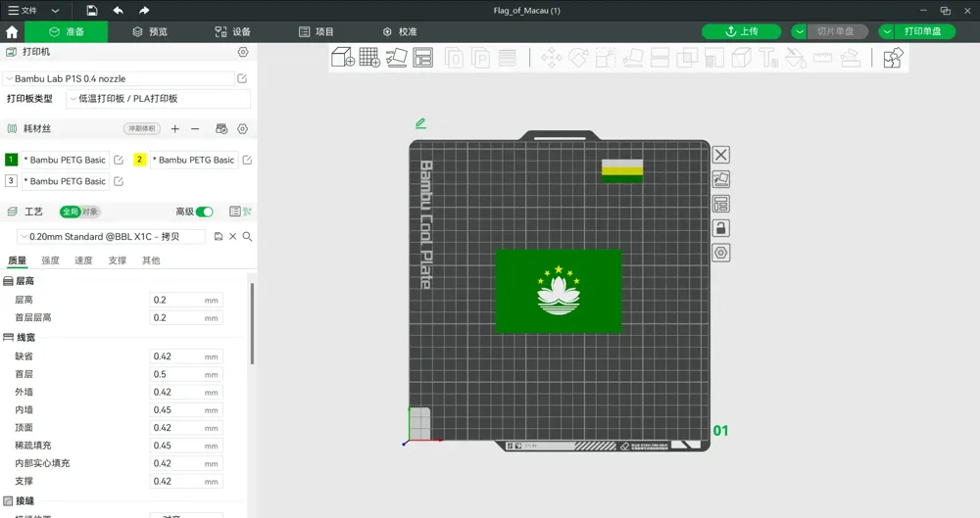Click the compare presets icon beside 高级 toggle
The height and width of the screenshot is (518, 980).
coord(248,212)
